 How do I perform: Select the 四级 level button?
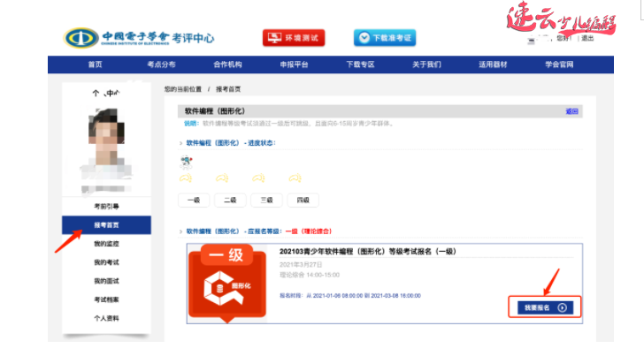tap(303, 201)
